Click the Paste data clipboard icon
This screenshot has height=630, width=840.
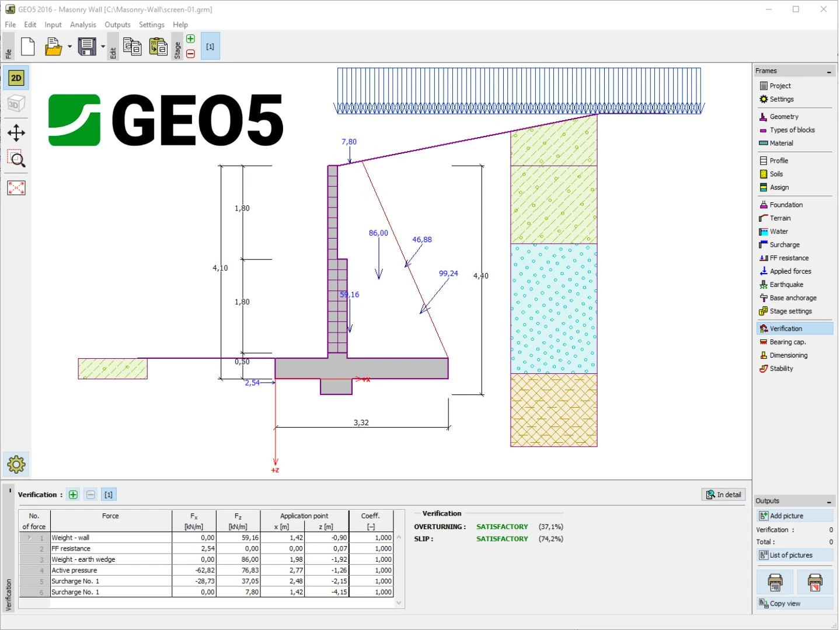tap(158, 47)
